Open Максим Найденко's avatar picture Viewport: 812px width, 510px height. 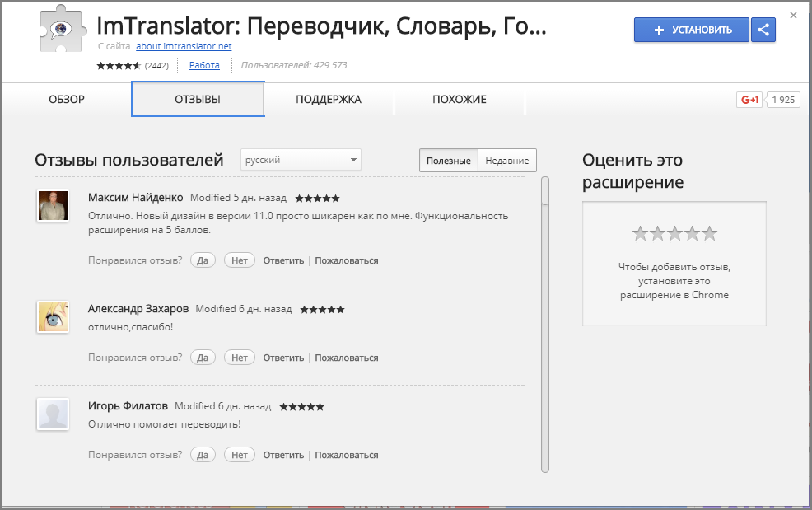pos(53,207)
